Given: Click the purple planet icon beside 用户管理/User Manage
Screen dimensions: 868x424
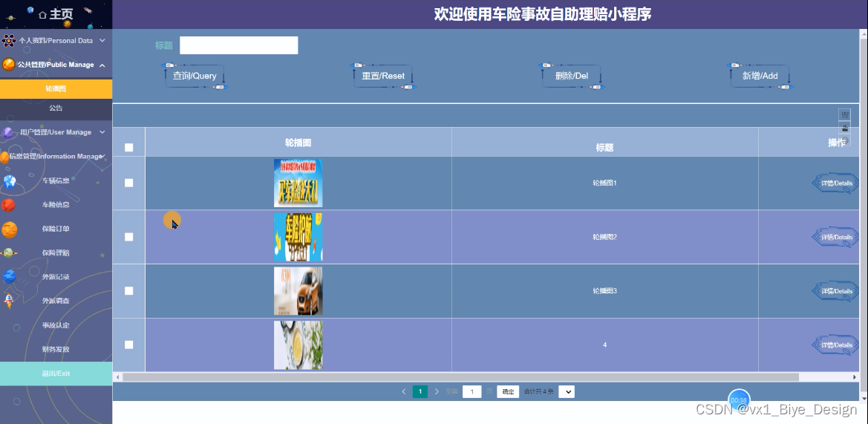Looking at the screenshot, I should click(x=7, y=133).
